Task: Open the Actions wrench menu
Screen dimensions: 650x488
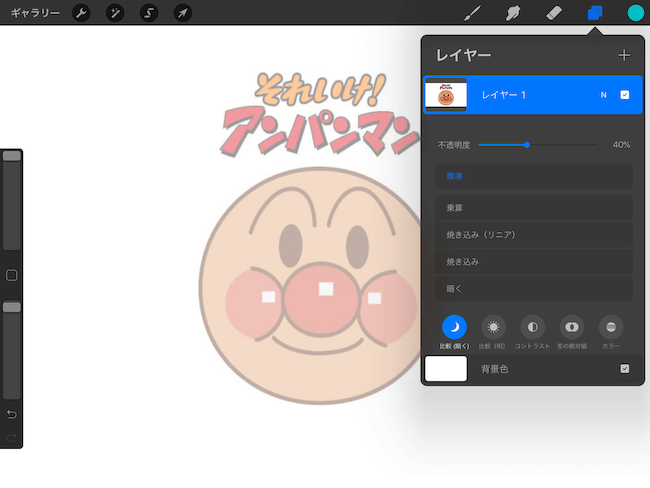Action: [81, 13]
